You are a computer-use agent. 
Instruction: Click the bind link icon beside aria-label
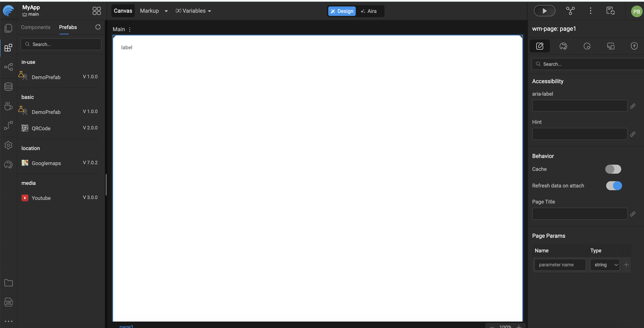point(633,106)
